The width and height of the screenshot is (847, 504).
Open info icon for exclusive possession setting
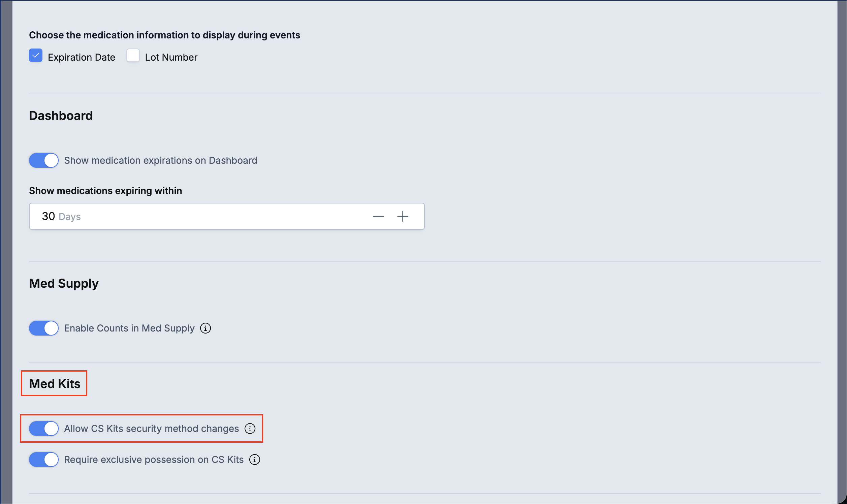tap(255, 460)
